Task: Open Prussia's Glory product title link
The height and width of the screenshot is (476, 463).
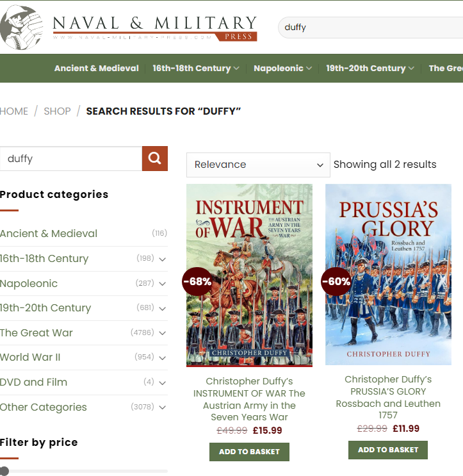Action: tap(388, 397)
